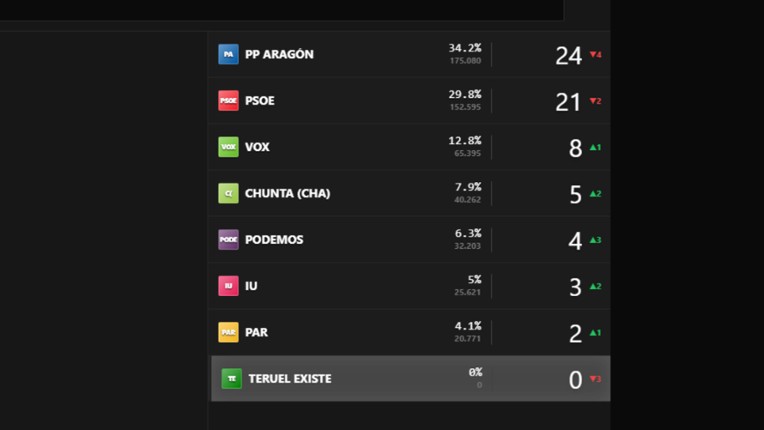The width and height of the screenshot is (764, 430).
Task: Select the purple Podemos party icon
Action: click(228, 239)
